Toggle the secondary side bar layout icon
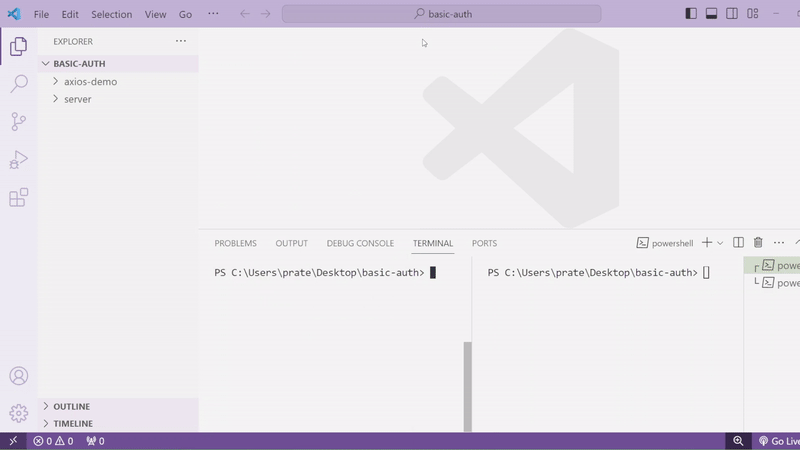The image size is (800, 450). 732,14
